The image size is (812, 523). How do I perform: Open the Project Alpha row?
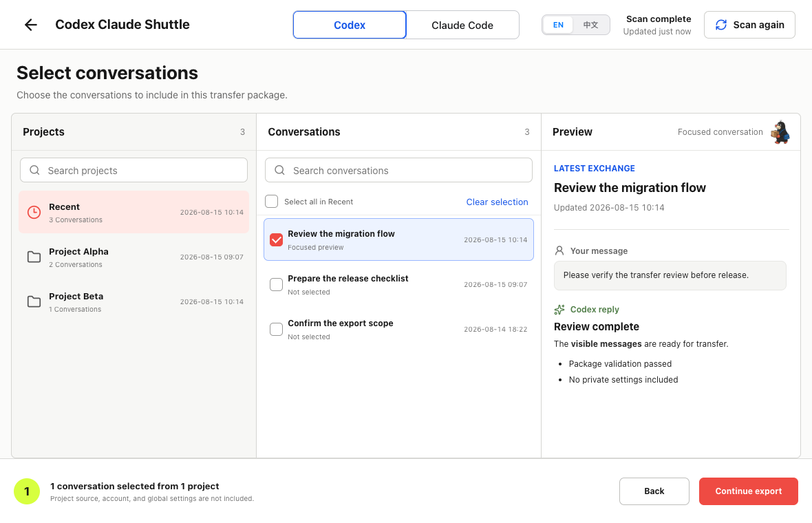(133, 257)
